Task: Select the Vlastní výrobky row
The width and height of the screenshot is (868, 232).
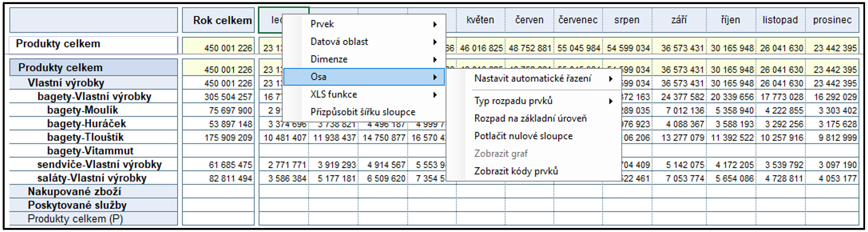Action: [x=94, y=83]
